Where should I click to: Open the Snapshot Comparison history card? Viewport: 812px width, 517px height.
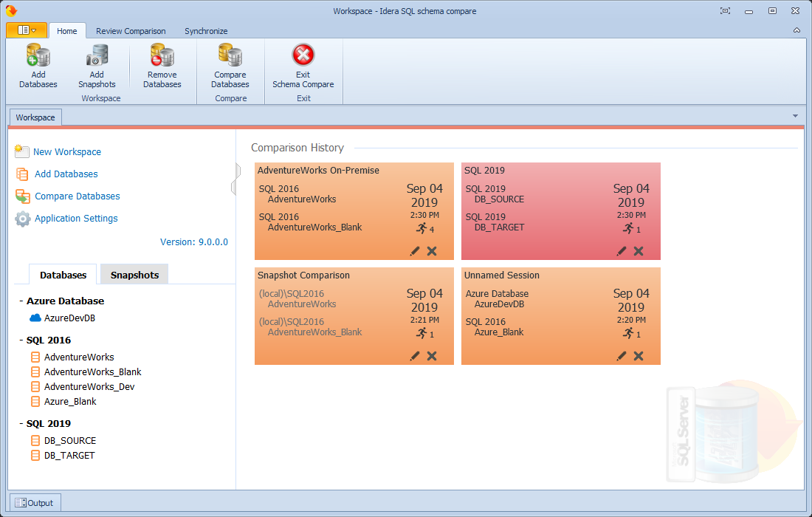point(354,316)
